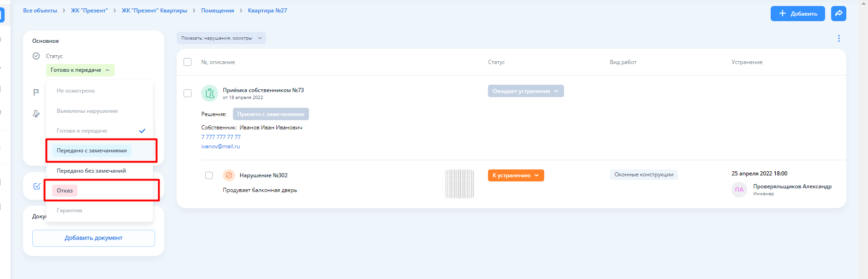Click the ПА user avatar
Viewport: 868px width, 279px height.
[739, 190]
